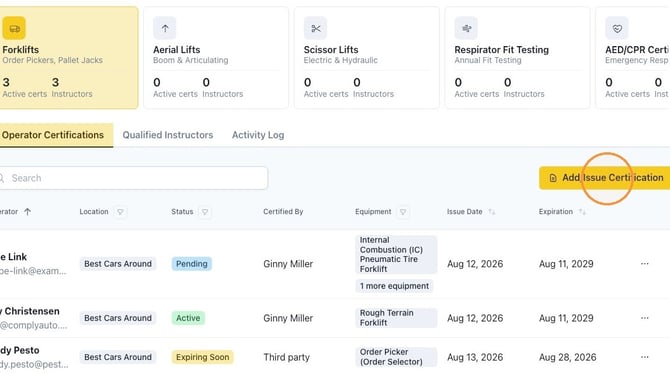Sort by Issue Date arrows
Image resolution: width=670 pixels, height=374 pixels.
point(492,212)
